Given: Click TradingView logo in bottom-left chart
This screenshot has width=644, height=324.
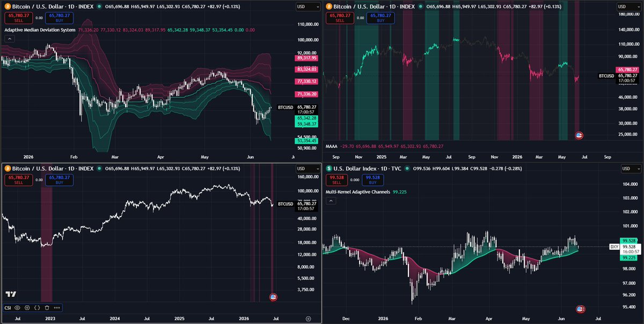Looking at the screenshot, I should coord(11,294).
